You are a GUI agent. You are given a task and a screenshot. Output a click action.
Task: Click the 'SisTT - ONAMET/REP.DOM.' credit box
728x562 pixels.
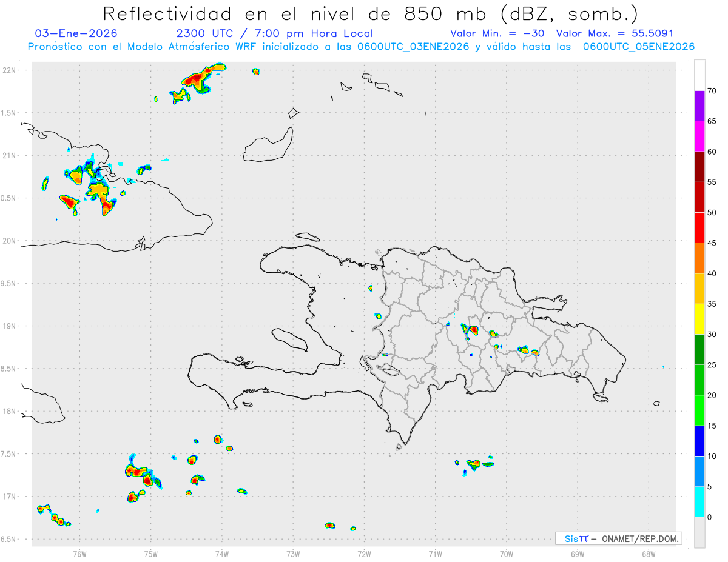[x=618, y=538]
